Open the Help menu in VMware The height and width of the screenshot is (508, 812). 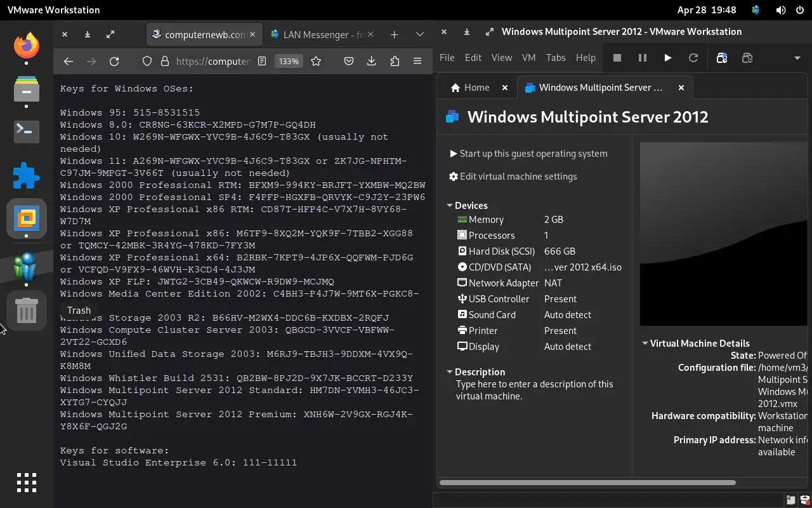pyautogui.click(x=586, y=57)
